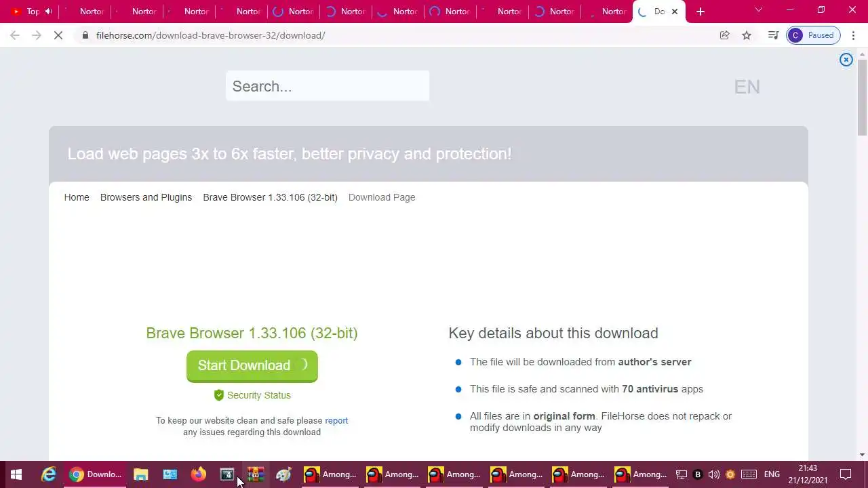The image size is (868, 488).
Task: Go back to previous page
Action: coord(15,35)
